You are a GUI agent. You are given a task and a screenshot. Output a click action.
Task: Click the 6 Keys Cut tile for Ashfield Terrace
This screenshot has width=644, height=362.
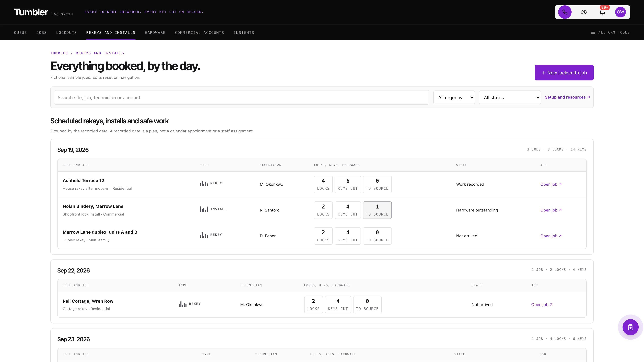click(347, 184)
